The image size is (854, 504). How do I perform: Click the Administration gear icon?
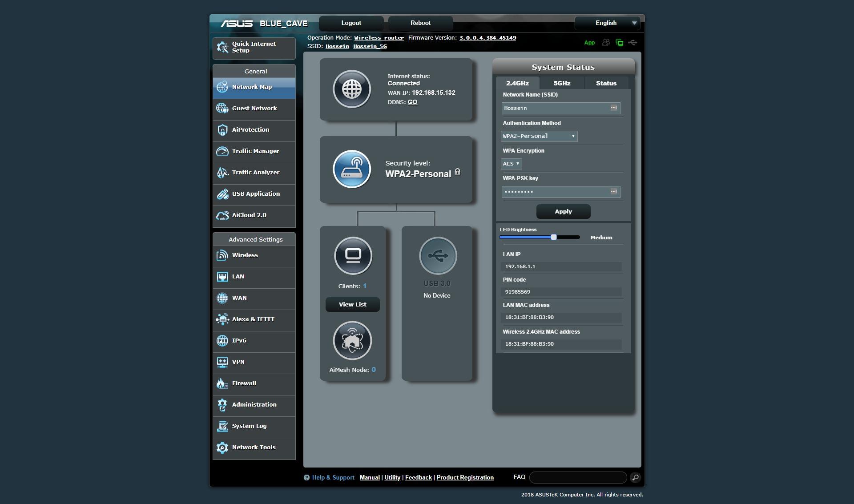(x=222, y=404)
